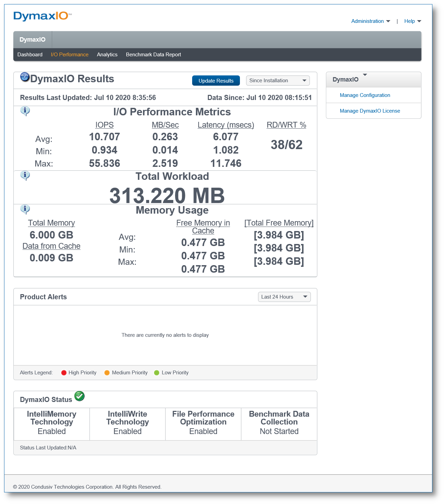Collapse the DymaxIO sidebar panel arrow

click(365, 75)
